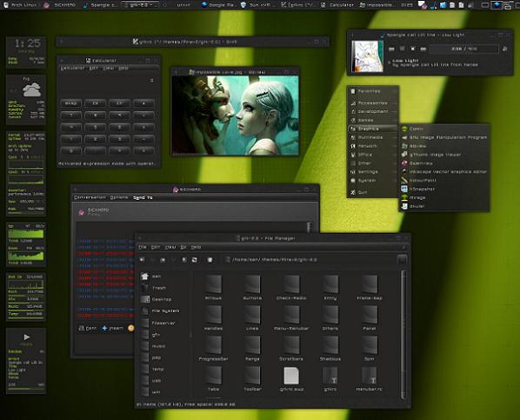Click the reload icon in file manager toolbar
The height and width of the screenshot is (420, 520).
[195, 260]
